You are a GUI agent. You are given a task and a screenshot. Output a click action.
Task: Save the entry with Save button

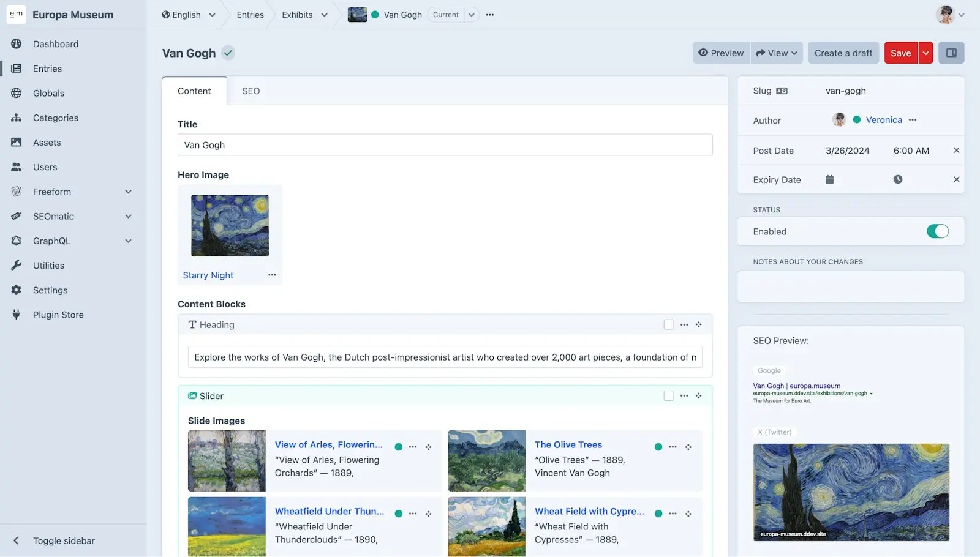(x=901, y=53)
